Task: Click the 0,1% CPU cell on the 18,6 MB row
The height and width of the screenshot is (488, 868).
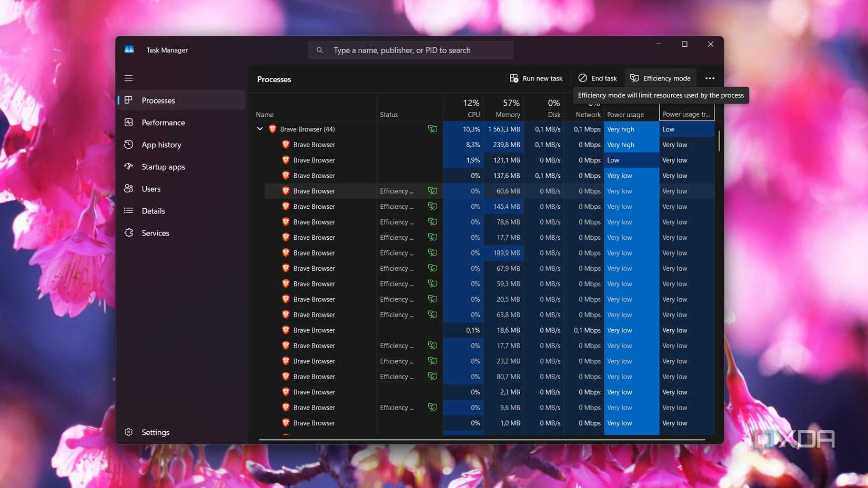Action: [x=463, y=330]
